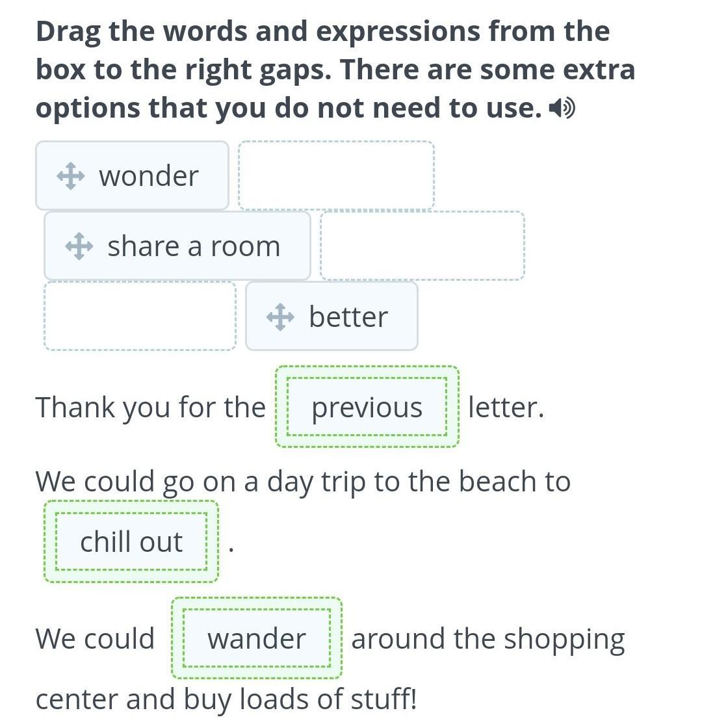The width and height of the screenshot is (702, 728).
Task: Select the "share a room" label text
Action: (x=194, y=246)
